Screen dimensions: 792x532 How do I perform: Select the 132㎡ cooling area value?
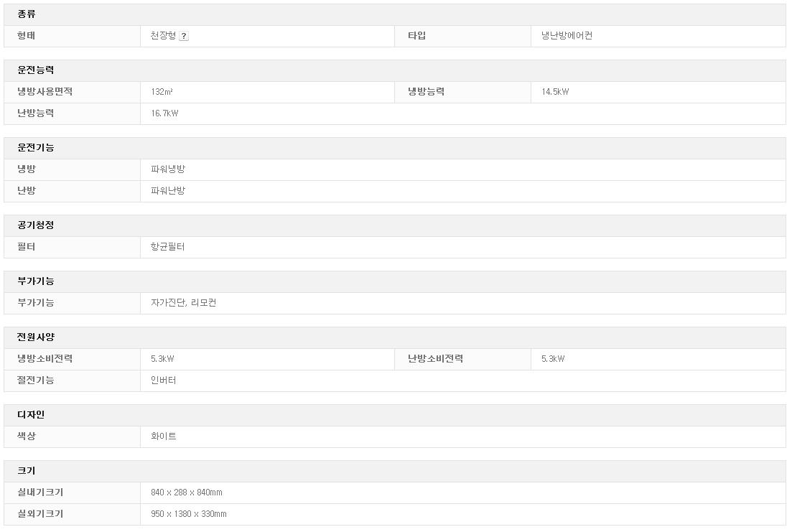click(162, 92)
